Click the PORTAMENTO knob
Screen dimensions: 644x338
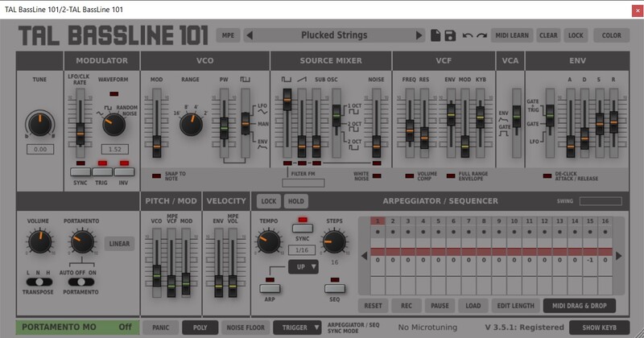point(82,241)
